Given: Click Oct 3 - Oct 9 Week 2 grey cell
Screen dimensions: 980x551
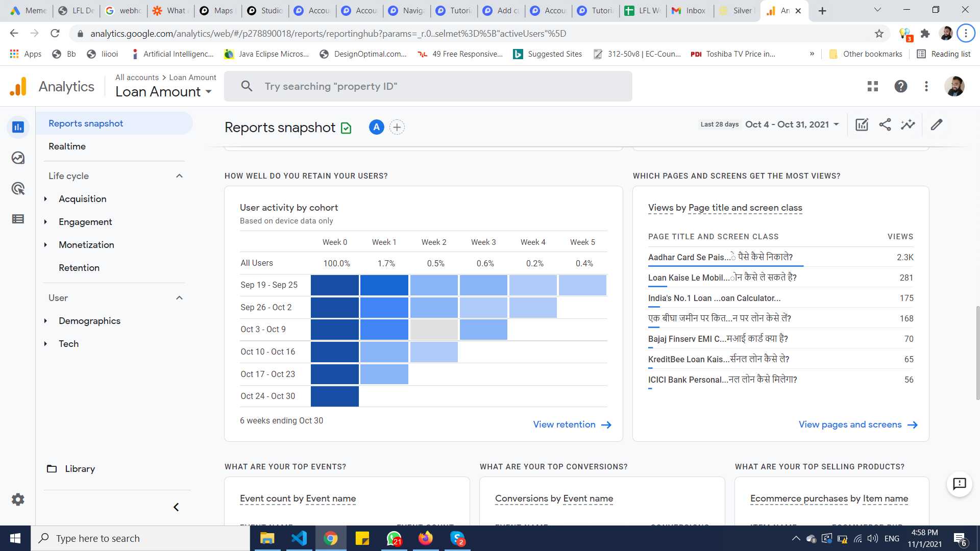Looking at the screenshot, I should point(434,330).
